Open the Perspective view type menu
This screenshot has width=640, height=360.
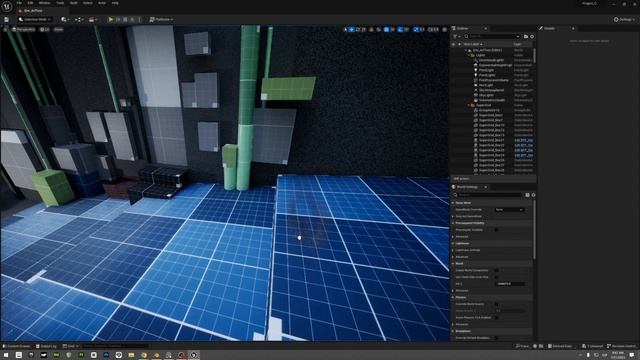[x=24, y=29]
